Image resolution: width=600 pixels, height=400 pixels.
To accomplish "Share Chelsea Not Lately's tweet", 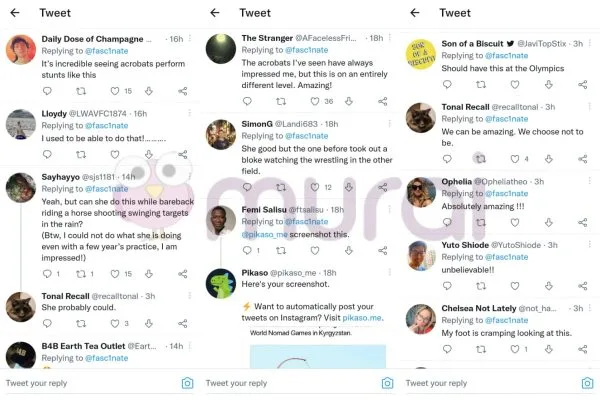I will (x=582, y=349).
